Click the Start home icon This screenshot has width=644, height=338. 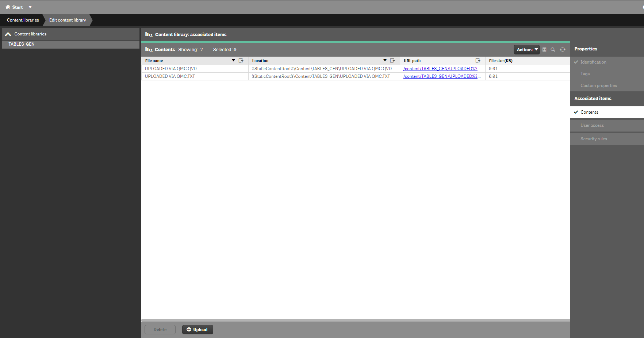click(x=8, y=7)
